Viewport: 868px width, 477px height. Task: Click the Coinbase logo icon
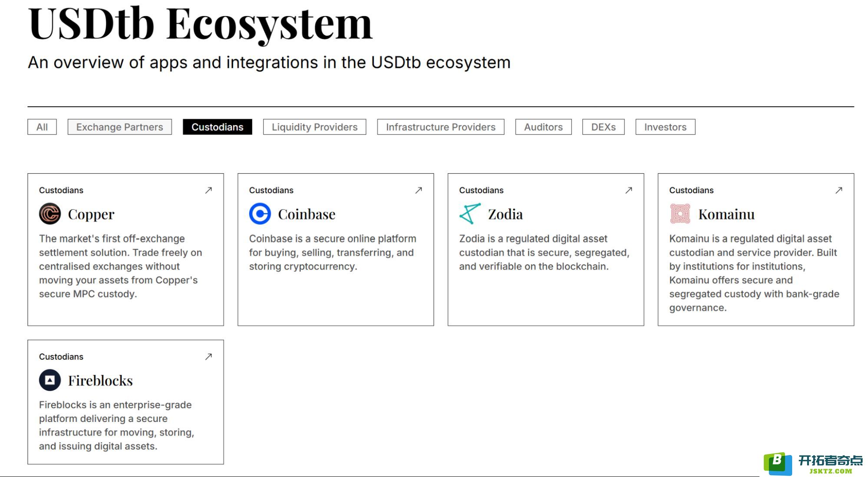(x=260, y=214)
